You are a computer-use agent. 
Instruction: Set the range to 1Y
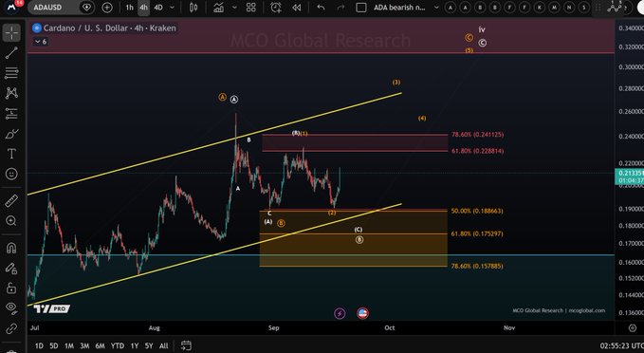tap(135, 345)
